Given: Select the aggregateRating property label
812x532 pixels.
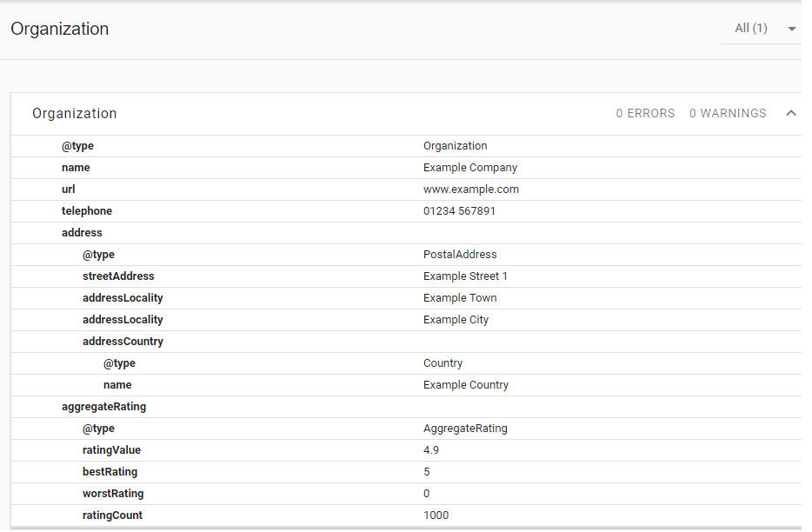Looking at the screenshot, I should tap(103, 407).
